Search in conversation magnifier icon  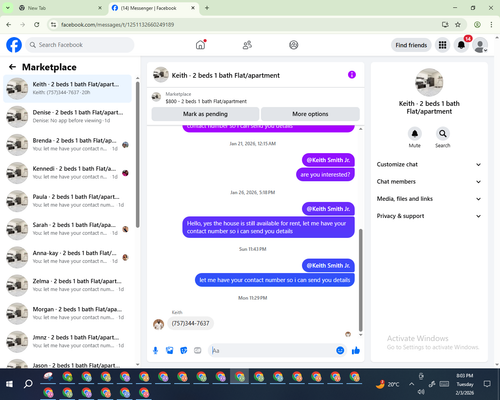(x=443, y=134)
